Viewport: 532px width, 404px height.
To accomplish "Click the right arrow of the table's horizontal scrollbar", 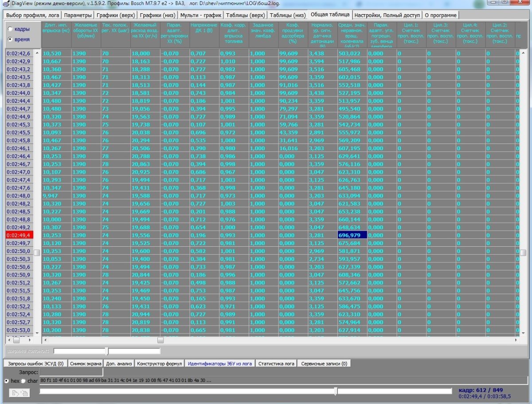I will [516, 340].
